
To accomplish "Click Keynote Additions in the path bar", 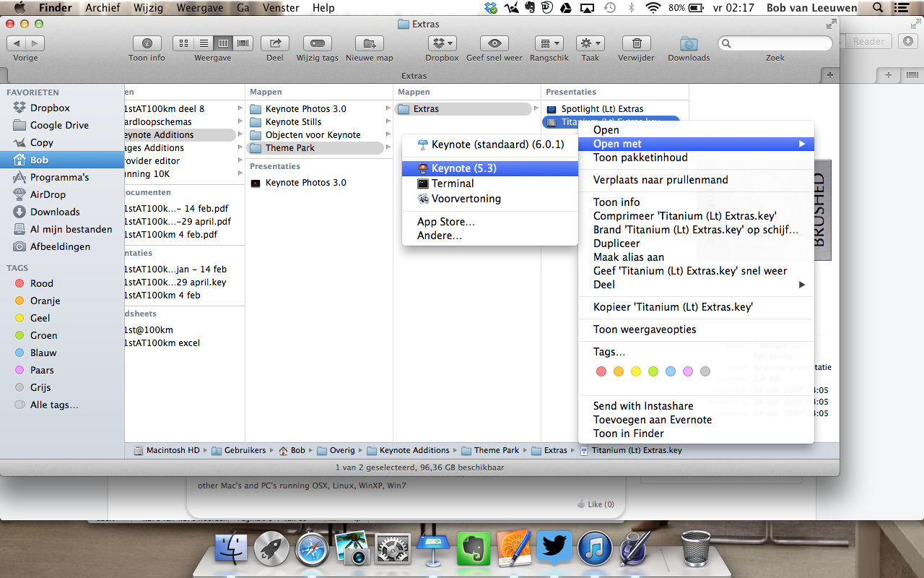I will (409, 450).
